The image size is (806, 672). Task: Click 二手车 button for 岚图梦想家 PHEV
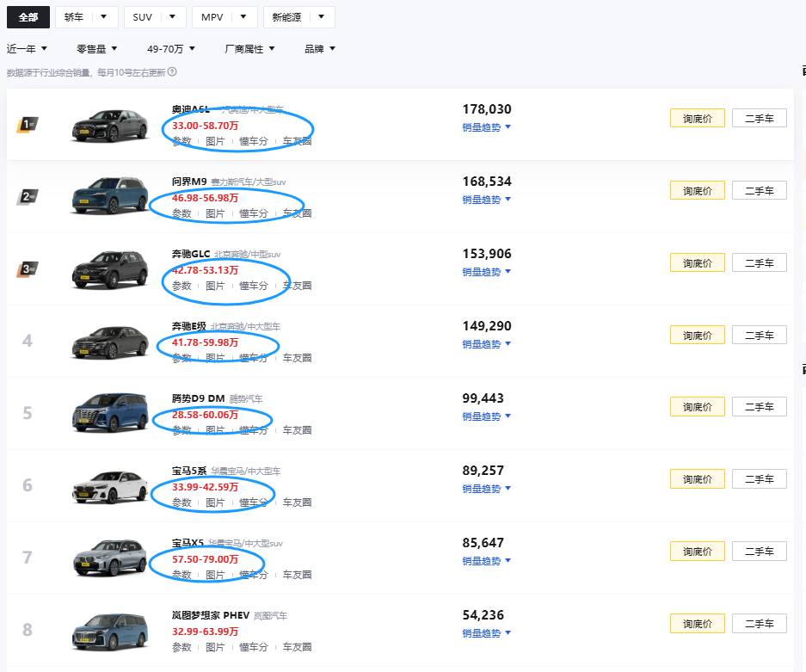click(x=760, y=624)
